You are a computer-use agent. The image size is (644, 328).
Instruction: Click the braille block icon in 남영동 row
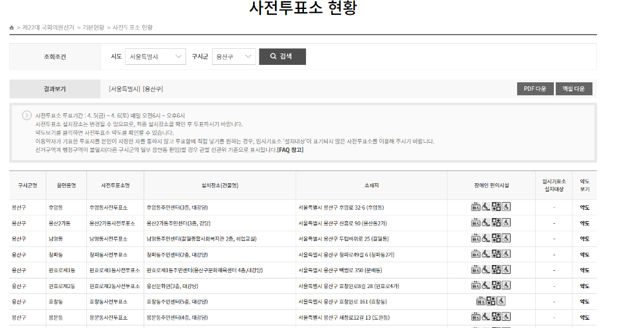496,238
